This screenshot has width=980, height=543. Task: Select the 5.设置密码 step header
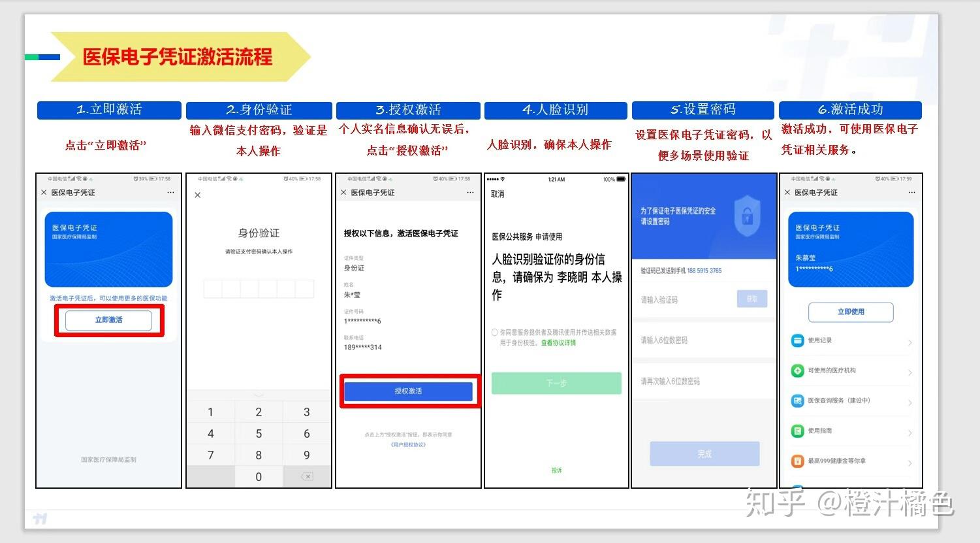click(x=703, y=110)
